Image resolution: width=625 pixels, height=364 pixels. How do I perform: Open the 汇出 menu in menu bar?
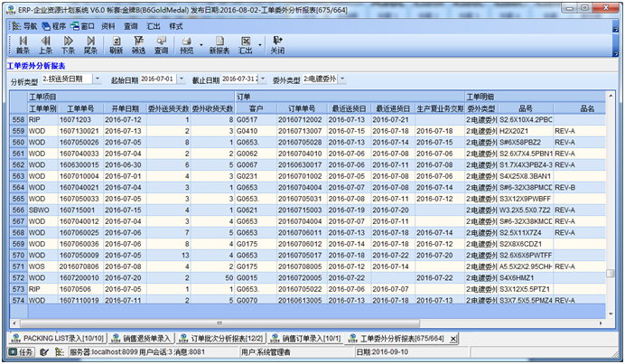(153, 26)
